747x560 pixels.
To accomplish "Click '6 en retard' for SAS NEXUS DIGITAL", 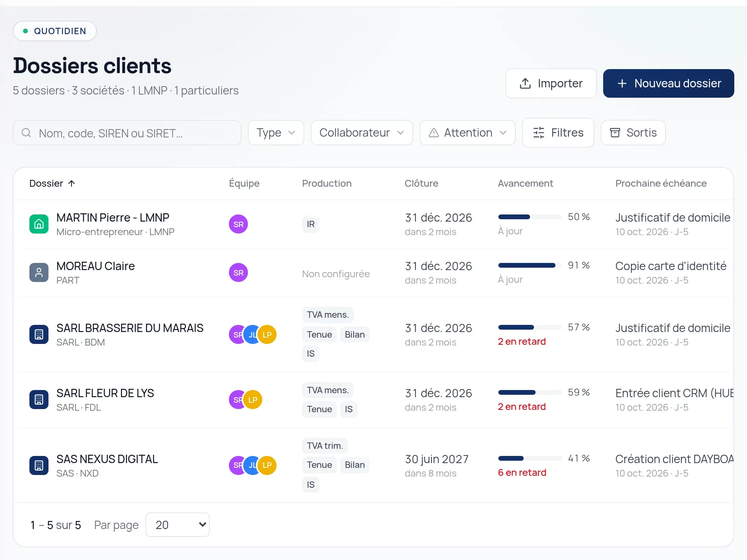I will pos(522,473).
